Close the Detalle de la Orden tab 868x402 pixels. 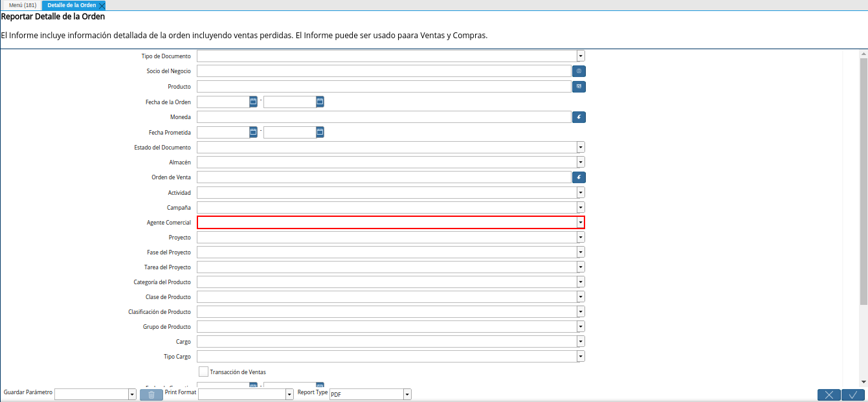pyautogui.click(x=102, y=6)
